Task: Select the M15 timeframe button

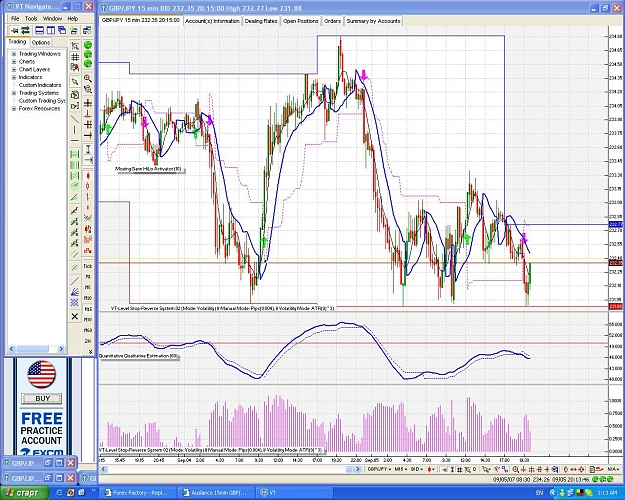Action: coord(88,309)
